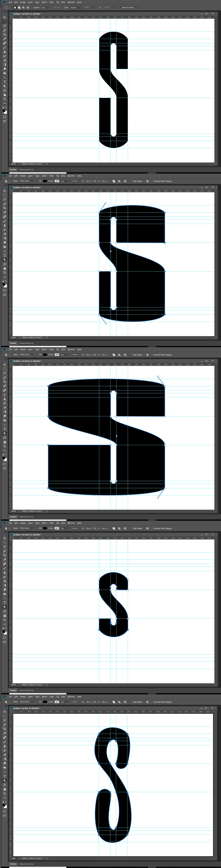This screenshot has width=221, height=868.
Task: Open Active Layers dropdown in W 256.97 window
Action: click(27, 702)
